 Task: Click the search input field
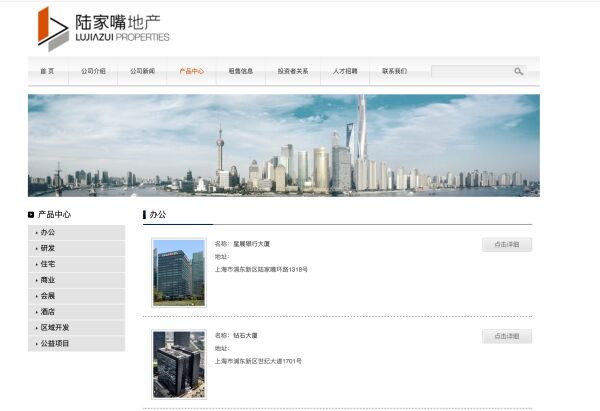pos(472,71)
